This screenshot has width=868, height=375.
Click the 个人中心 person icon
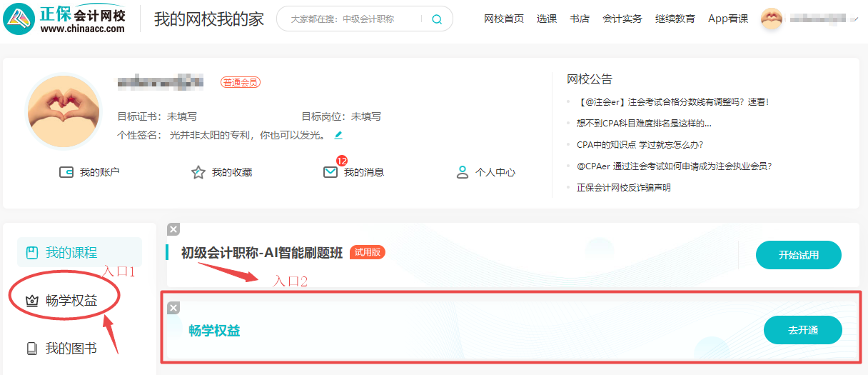pyautogui.click(x=463, y=172)
